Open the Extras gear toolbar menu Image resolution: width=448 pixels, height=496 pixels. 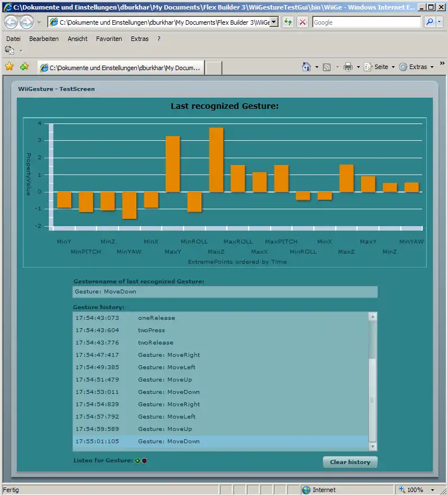[416, 67]
